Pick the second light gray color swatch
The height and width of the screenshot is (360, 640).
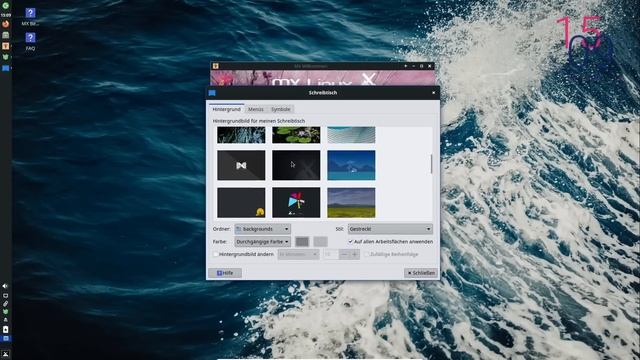click(320, 242)
